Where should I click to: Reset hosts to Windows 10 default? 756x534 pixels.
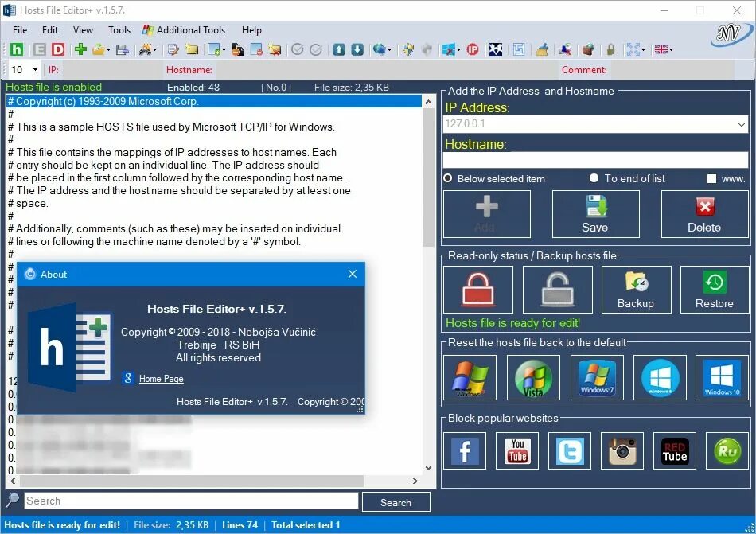click(x=722, y=378)
